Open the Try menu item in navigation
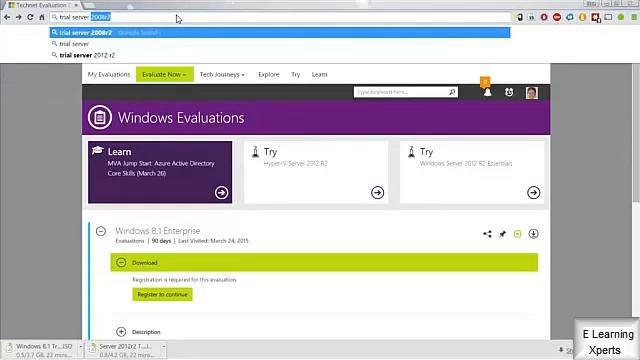 point(296,74)
